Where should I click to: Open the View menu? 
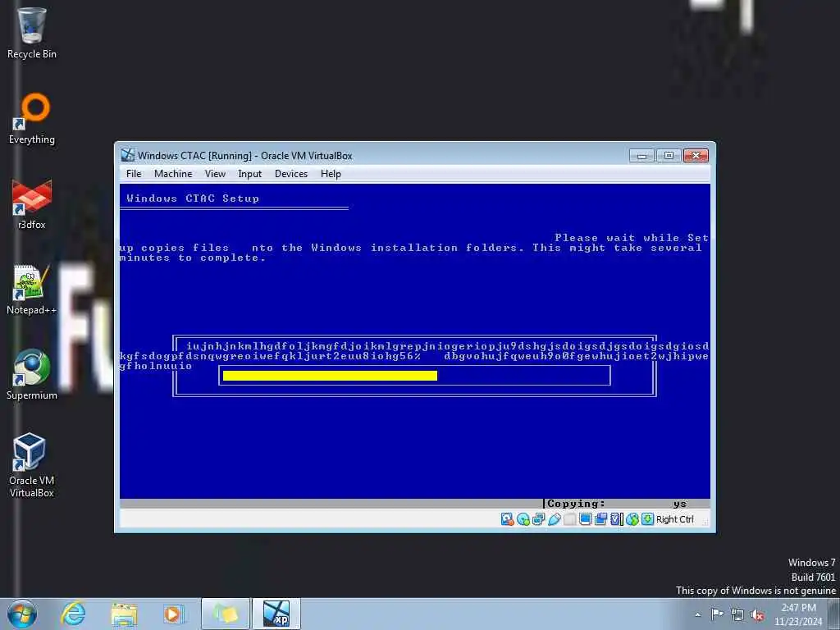215,174
